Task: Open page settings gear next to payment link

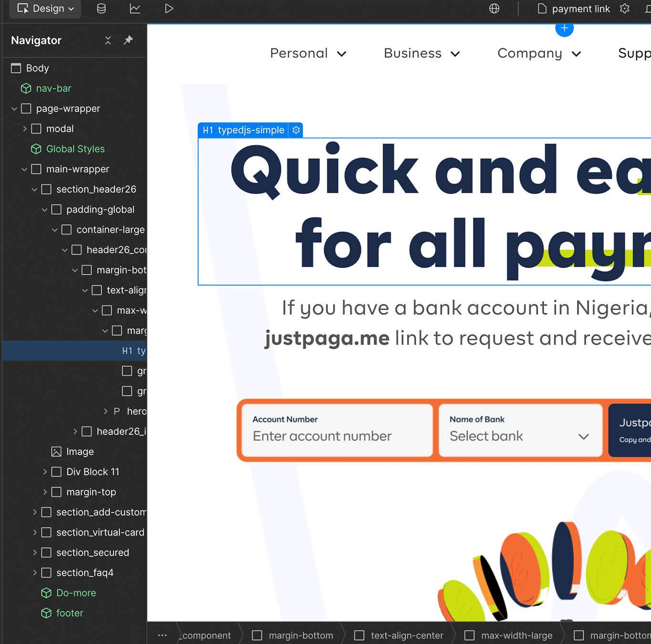Action: click(x=625, y=9)
